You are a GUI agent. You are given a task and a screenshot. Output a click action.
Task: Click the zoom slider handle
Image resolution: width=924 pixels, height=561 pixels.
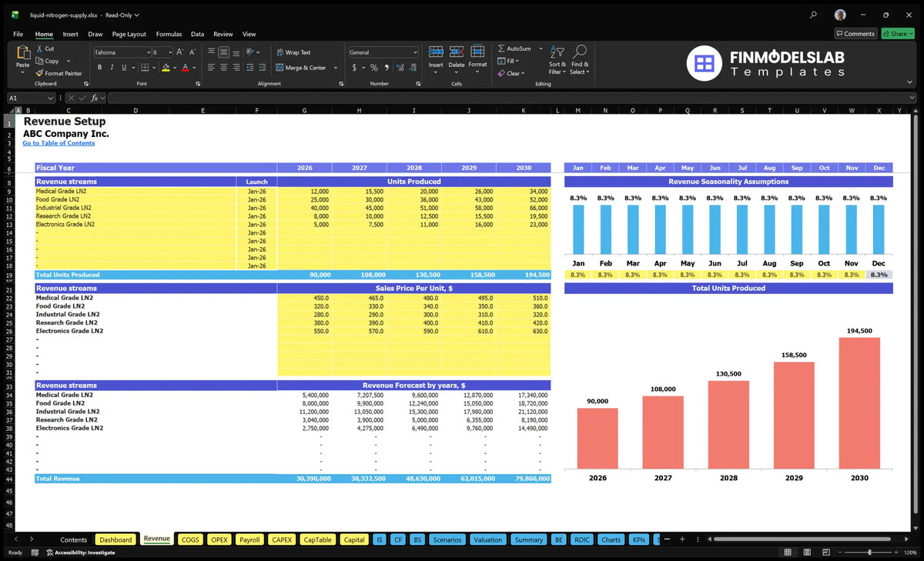(x=869, y=553)
